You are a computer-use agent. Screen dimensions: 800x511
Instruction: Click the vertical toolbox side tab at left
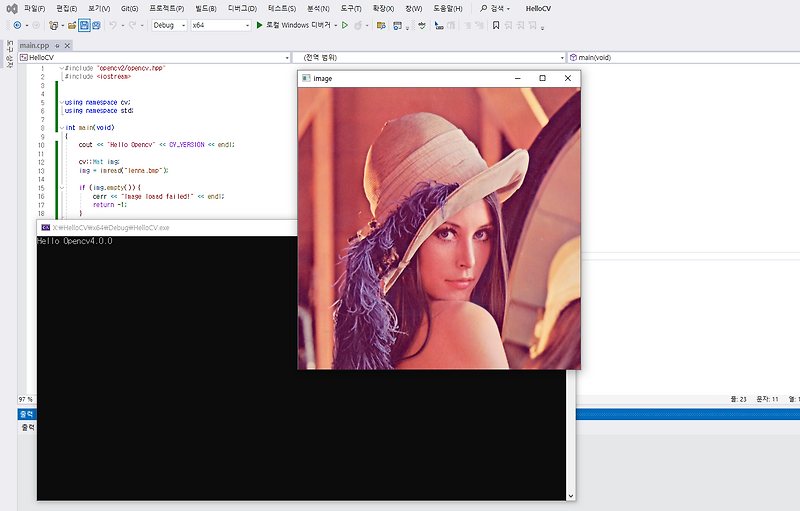click(10, 55)
